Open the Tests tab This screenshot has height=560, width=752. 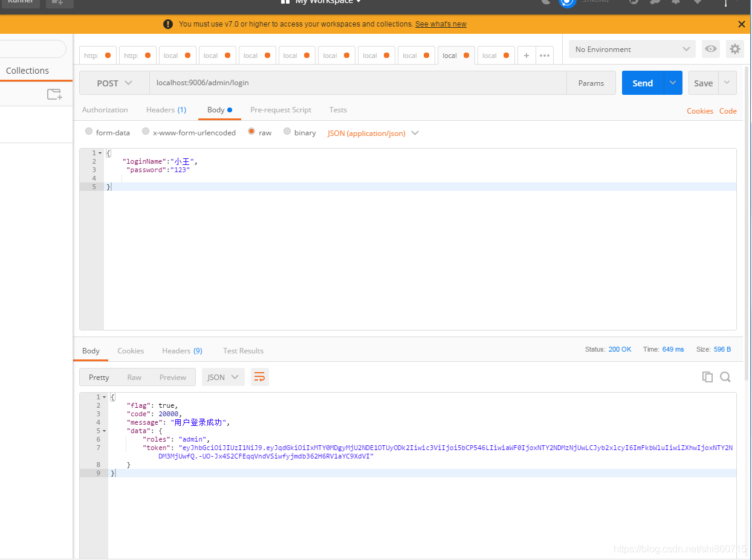coord(338,110)
